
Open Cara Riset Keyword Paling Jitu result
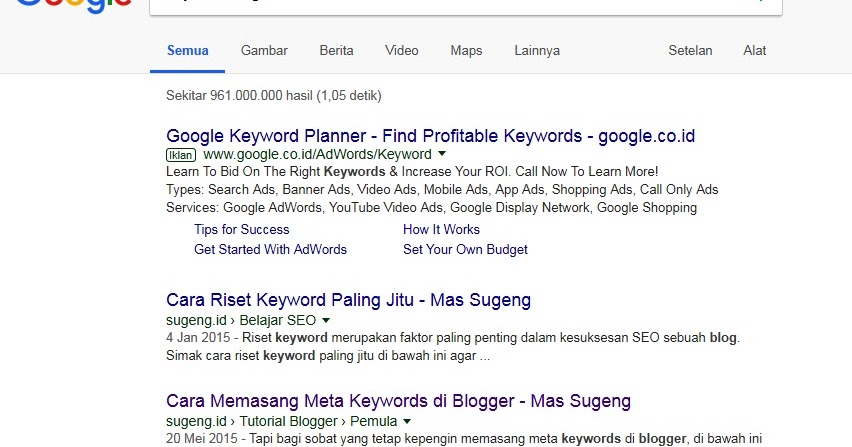click(x=348, y=300)
